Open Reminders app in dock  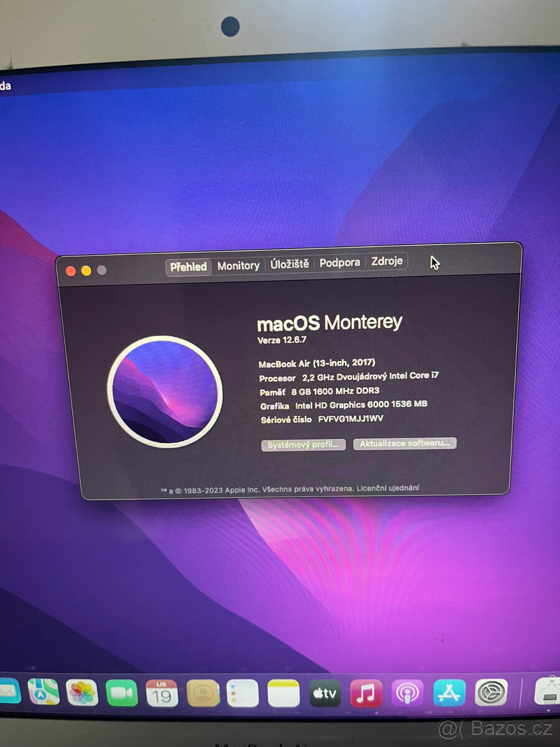[243, 693]
